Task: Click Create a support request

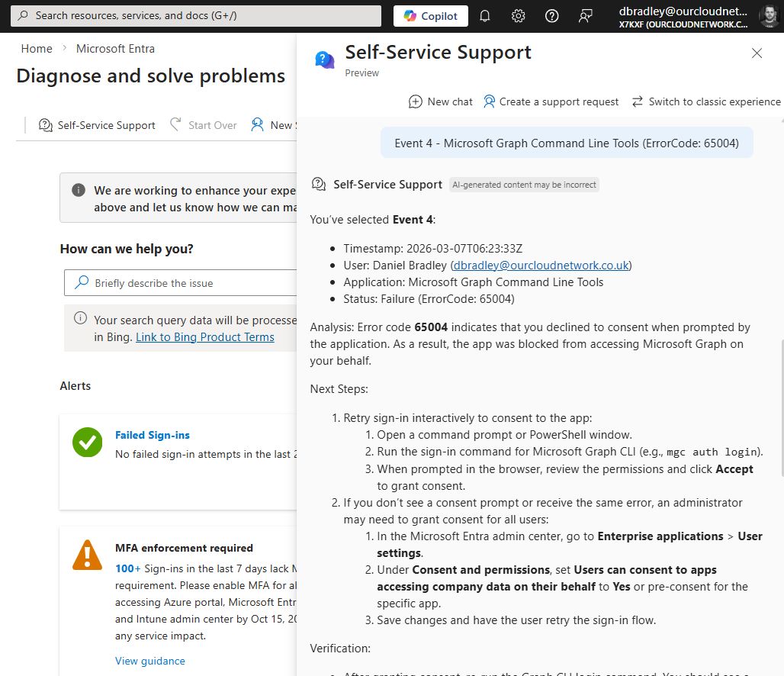Action: [551, 101]
